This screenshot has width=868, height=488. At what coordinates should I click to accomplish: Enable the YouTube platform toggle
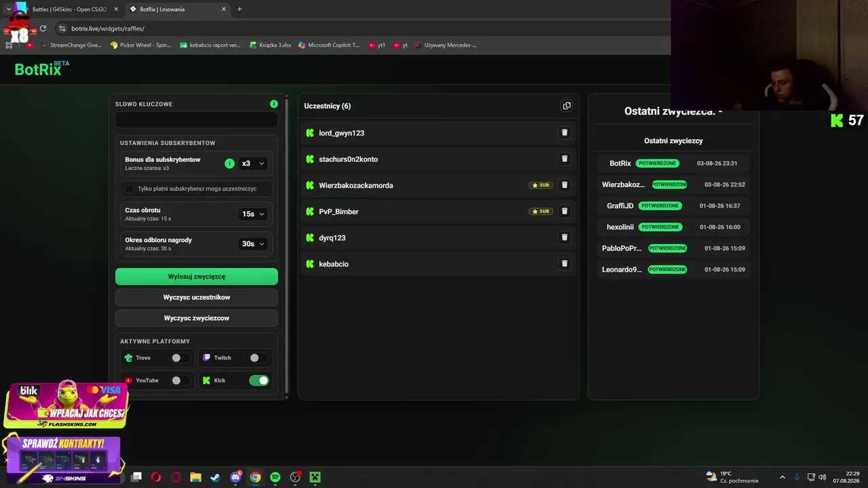(x=180, y=380)
